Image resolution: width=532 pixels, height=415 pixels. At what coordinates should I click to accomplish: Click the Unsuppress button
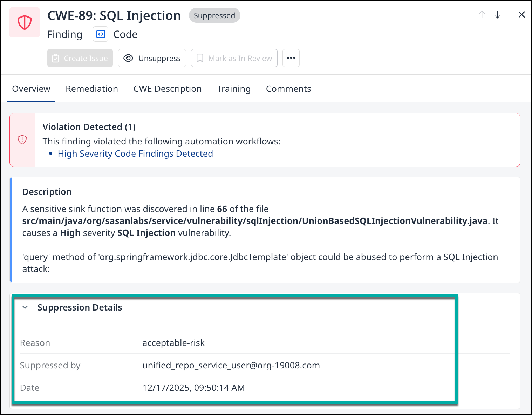[x=152, y=58]
